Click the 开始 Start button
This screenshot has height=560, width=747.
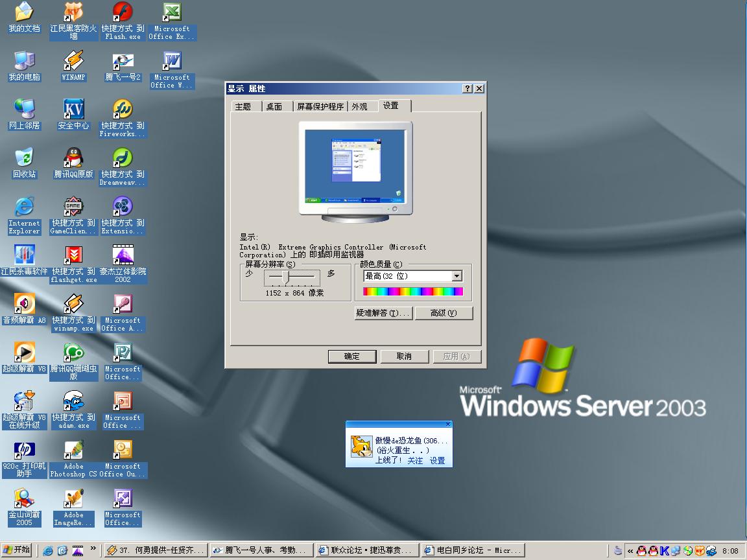point(18,550)
